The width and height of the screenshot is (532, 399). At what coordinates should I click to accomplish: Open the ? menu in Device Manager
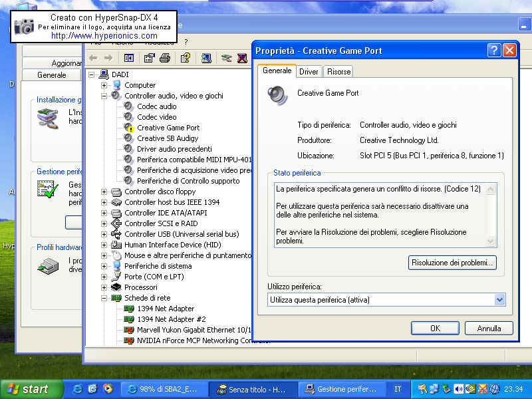pyautogui.click(x=186, y=43)
